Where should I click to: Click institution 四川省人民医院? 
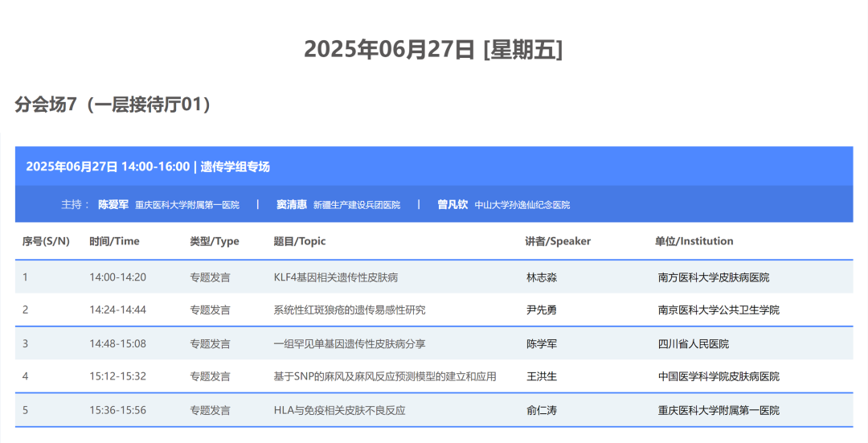pos(693,344)
